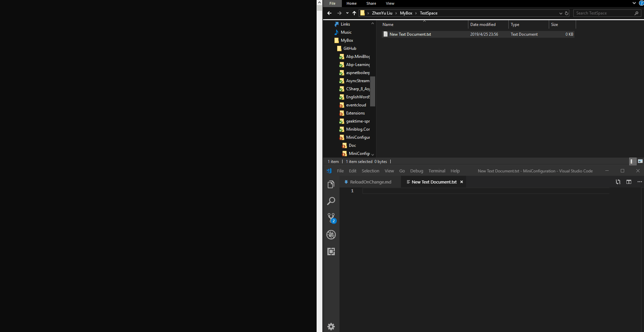Click chevron after MyBox in breadcrumb
Viewport: 644px width, 332px height.
[416, 13]
